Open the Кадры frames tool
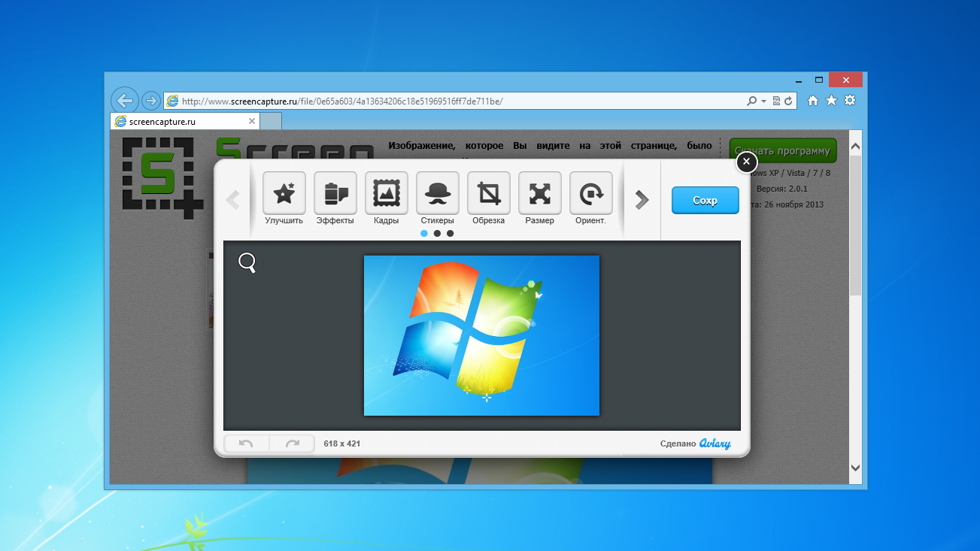This screenshot has height=551, width=980. pyautogui.click(x=386, y=198)
